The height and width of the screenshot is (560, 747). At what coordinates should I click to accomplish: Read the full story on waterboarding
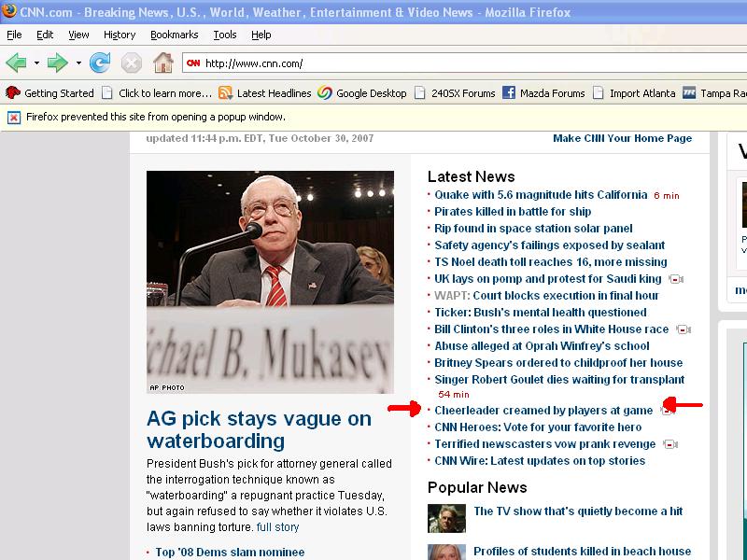pos(278,527)
